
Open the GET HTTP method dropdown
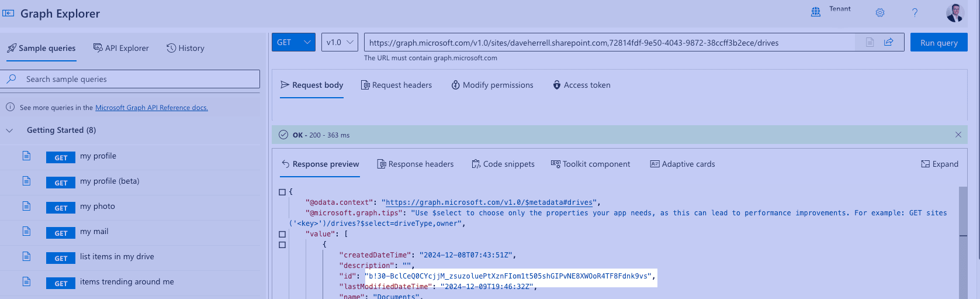point(293,42)
